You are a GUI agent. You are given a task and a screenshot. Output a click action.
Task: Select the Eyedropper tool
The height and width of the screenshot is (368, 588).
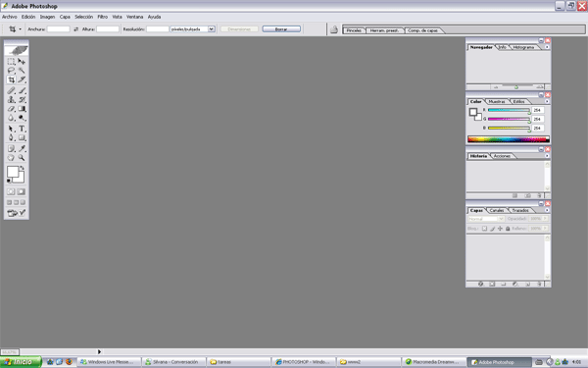[x=22, y=149]
